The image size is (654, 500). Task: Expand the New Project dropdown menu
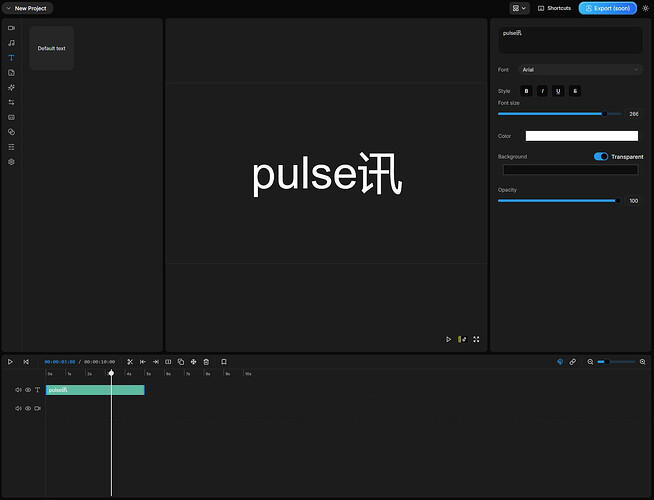(27, 8)
